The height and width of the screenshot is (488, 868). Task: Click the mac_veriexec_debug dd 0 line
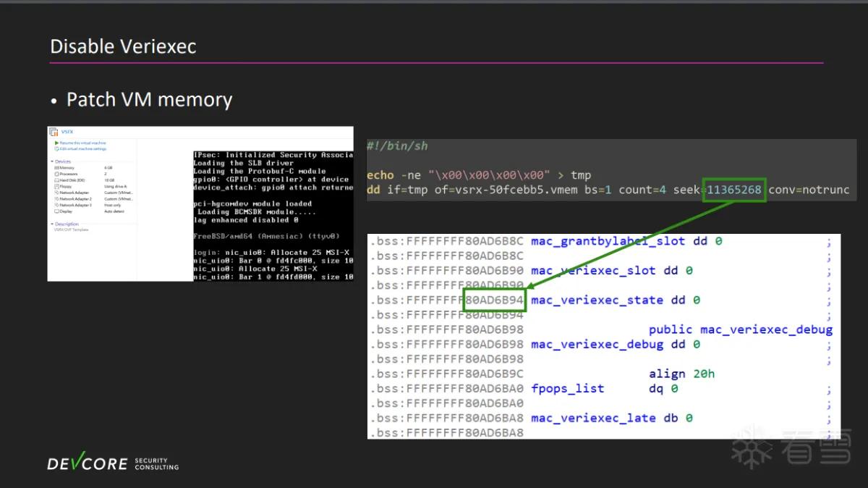click(616, 344)
